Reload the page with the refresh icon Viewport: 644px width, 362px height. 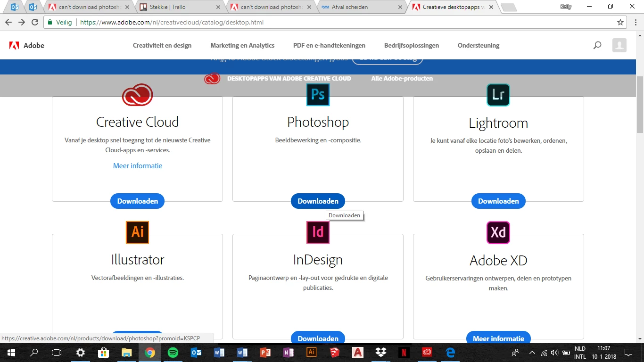[35, 22]
